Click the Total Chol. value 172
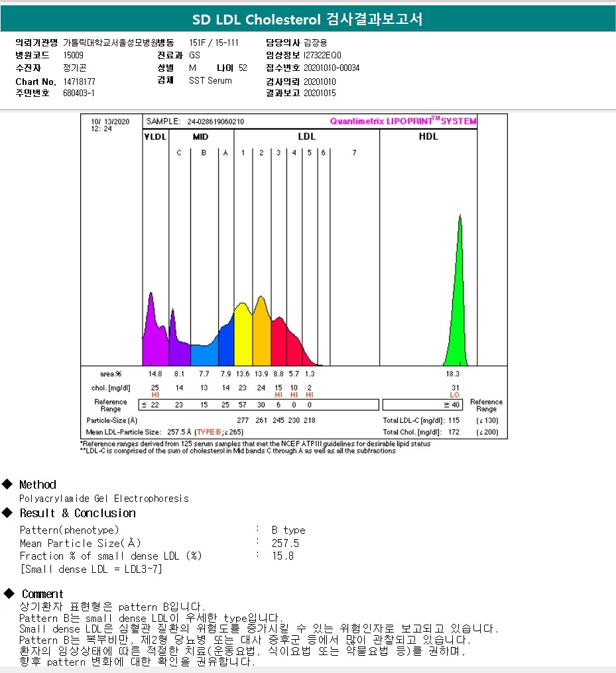Viewport: 616px width, 673px height. 453,432
